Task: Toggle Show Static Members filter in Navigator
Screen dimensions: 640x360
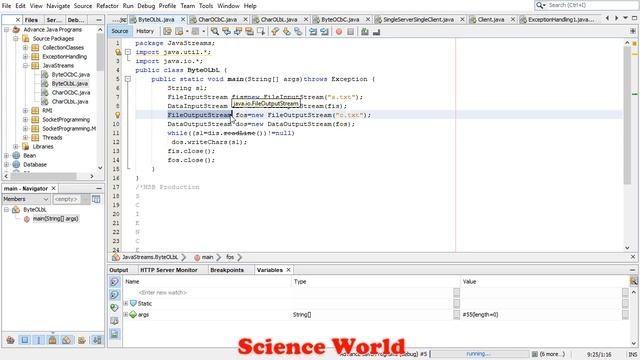Action: coord(39,340)
